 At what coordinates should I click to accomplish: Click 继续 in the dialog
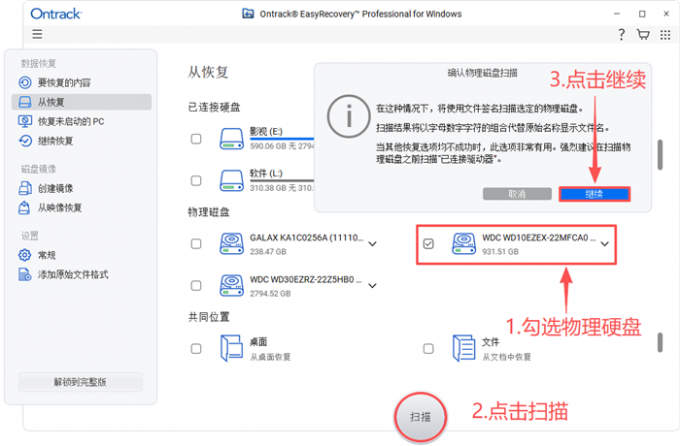point(594,194)
